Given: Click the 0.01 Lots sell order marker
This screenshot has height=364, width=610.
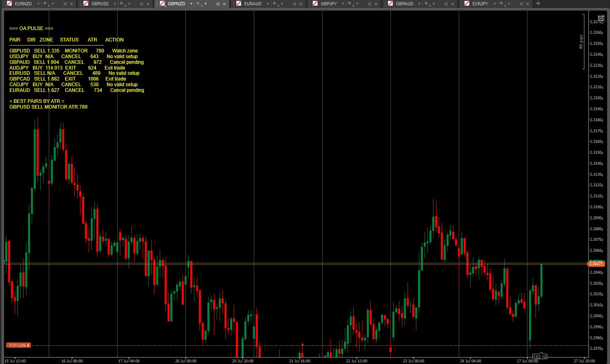Looking at the screenshot, I should [x=18, y=345].
